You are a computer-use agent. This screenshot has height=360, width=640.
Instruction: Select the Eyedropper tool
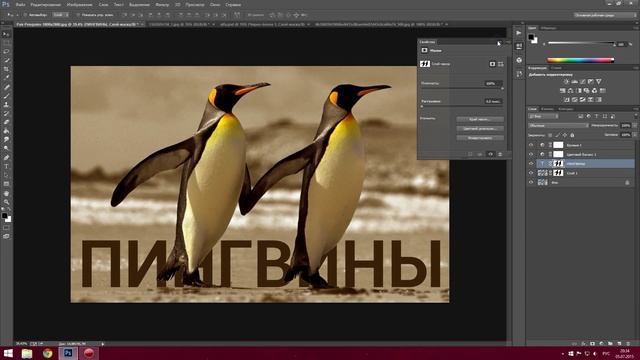6,78
